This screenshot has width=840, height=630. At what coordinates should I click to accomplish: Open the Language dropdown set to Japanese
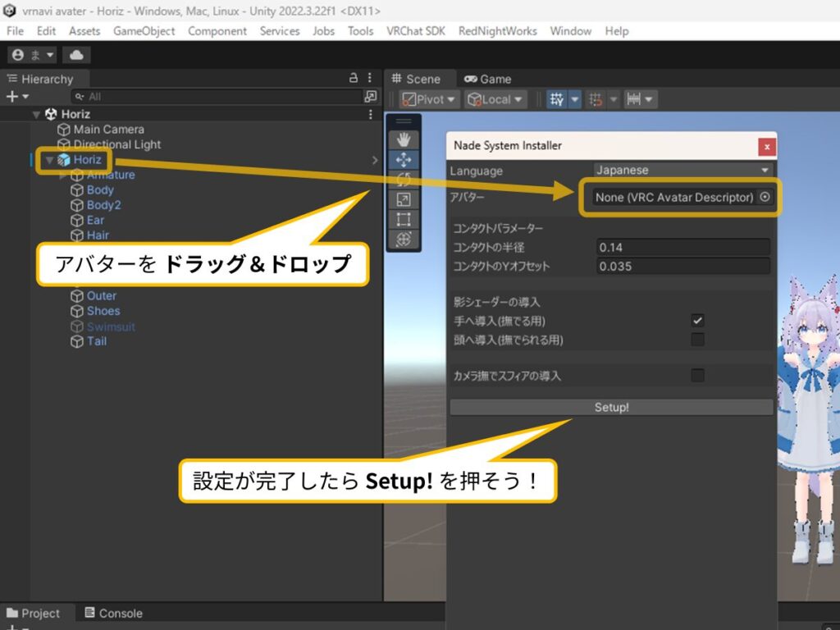pos(683,171)
